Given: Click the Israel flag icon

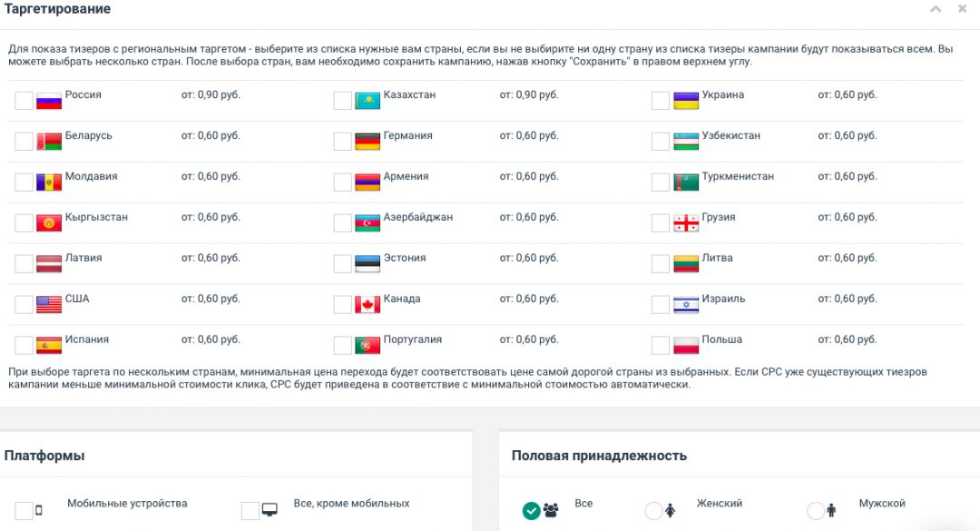Looking at the screenshot, I should pos(684,304).
